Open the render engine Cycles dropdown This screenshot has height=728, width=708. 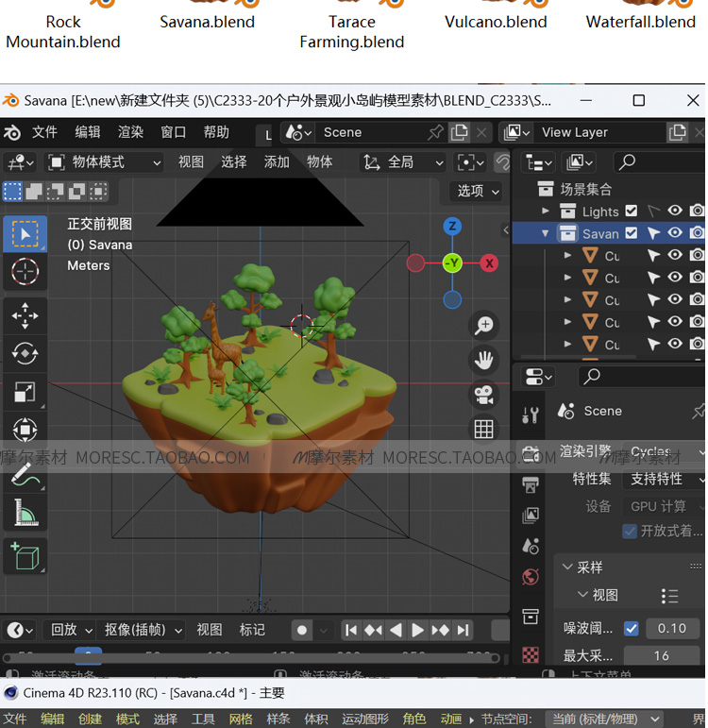[664, 451]
